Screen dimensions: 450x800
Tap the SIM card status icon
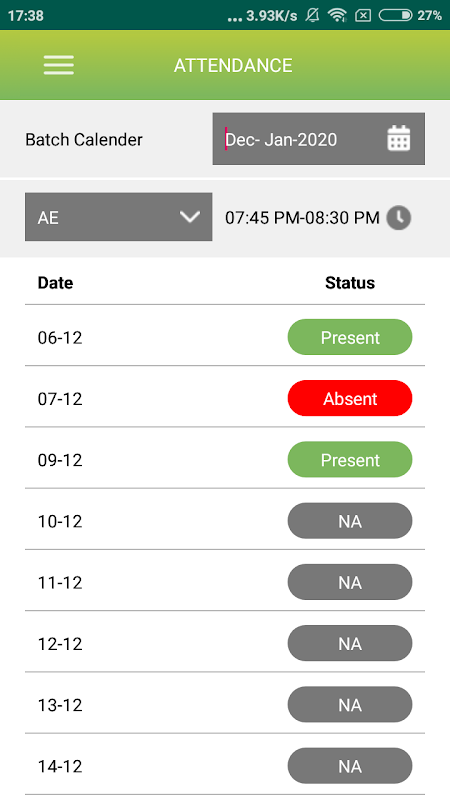pos(363,16)
